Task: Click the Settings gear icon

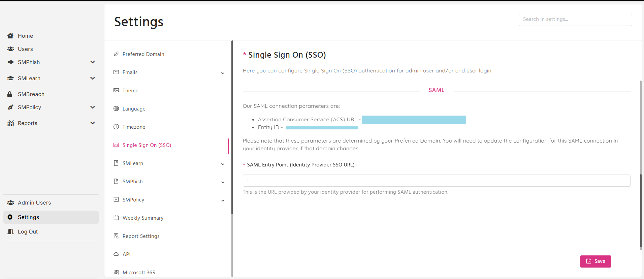Action: (x=10, y=217)
